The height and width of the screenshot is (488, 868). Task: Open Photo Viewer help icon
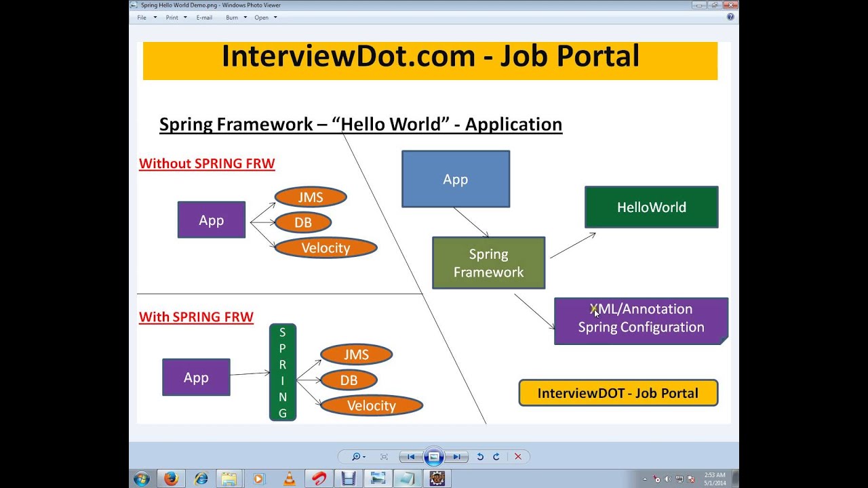pyautogui.click(x=730, y=17)
